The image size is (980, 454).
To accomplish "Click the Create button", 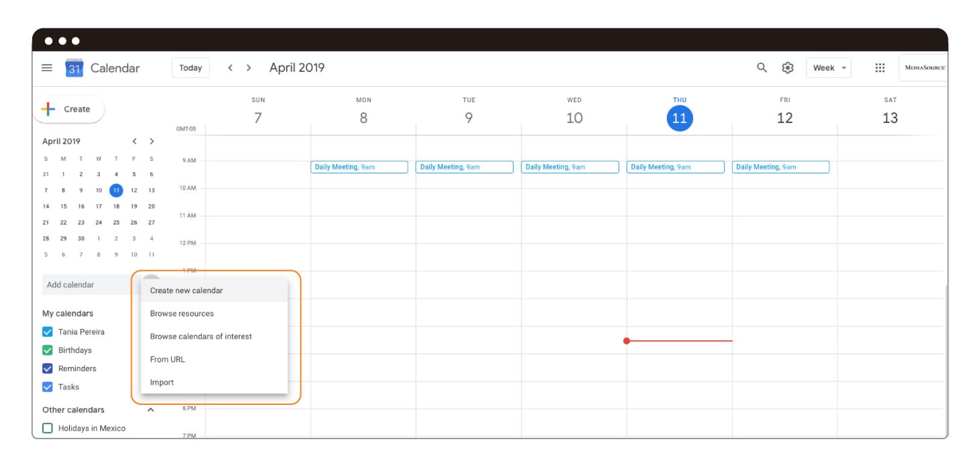I will point(69,109).
